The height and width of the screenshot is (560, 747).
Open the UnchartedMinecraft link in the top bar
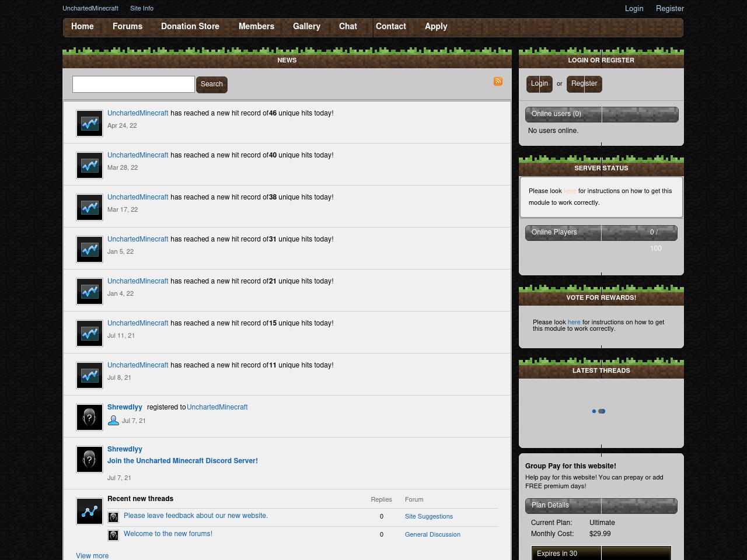[90, 8]
